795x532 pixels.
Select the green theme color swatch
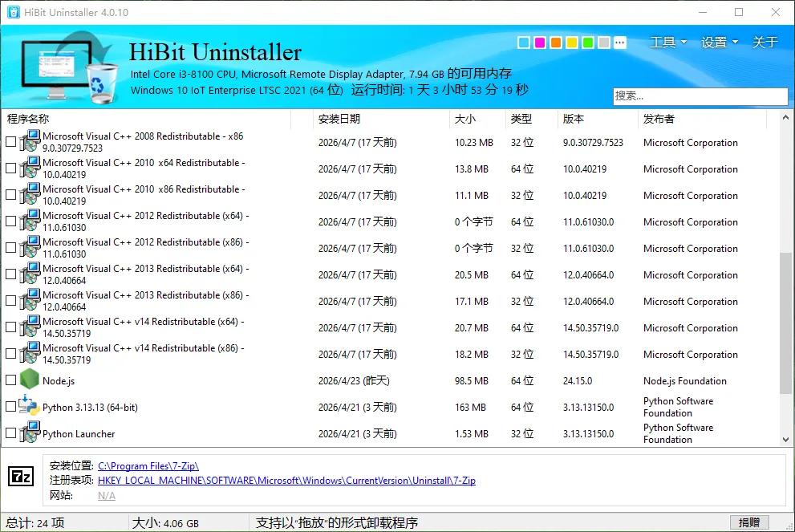tap(588, 43)
